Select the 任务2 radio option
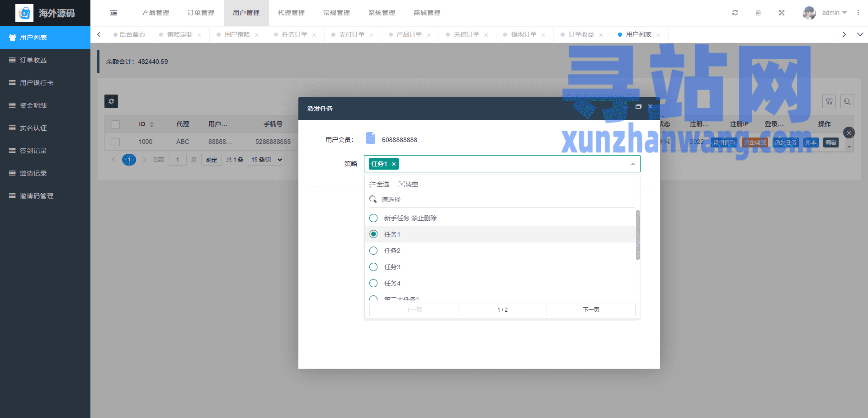Image resolution: width=868 pixels, height=418 pixels. click(x=373, y=251)
